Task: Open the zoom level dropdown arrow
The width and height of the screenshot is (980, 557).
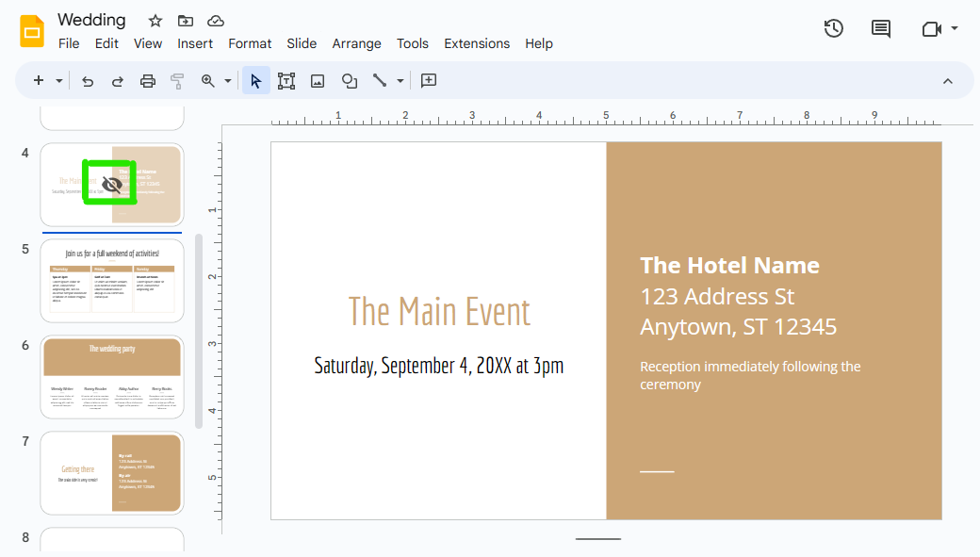Action: click(x=227, y=81)
